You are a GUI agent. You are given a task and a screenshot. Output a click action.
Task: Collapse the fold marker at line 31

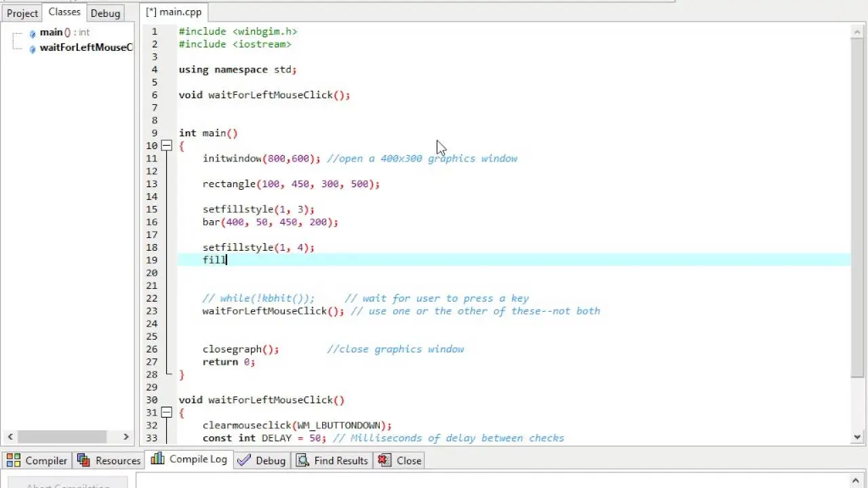tap(166, 413)
